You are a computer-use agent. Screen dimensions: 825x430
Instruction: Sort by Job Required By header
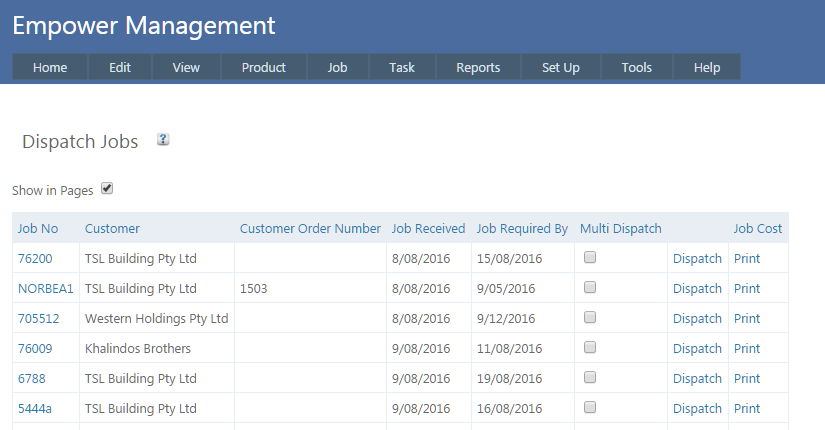tap(522, 229)
